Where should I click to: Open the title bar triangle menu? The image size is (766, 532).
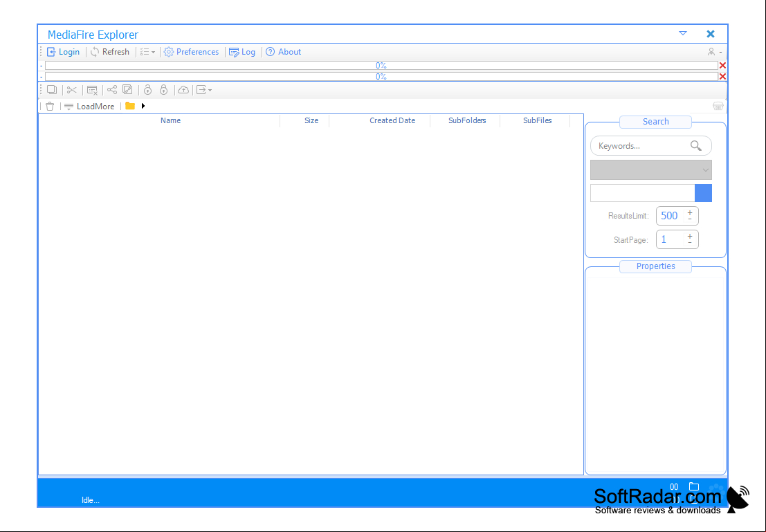point(683,33)
